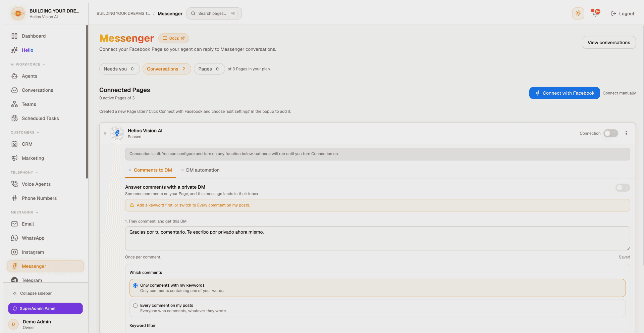
Task: Click the BUILDING YOUR DREAMS breadcrumb
Action: tap(123, 13)
